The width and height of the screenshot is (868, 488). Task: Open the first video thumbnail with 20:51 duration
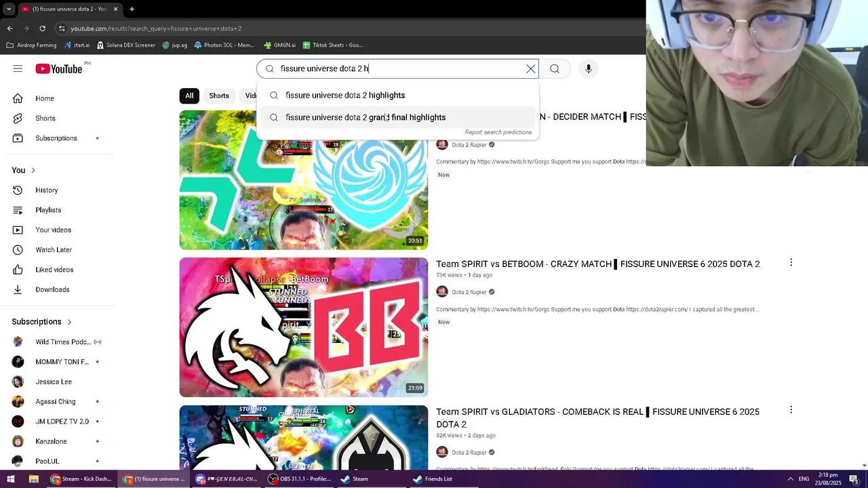304,180
